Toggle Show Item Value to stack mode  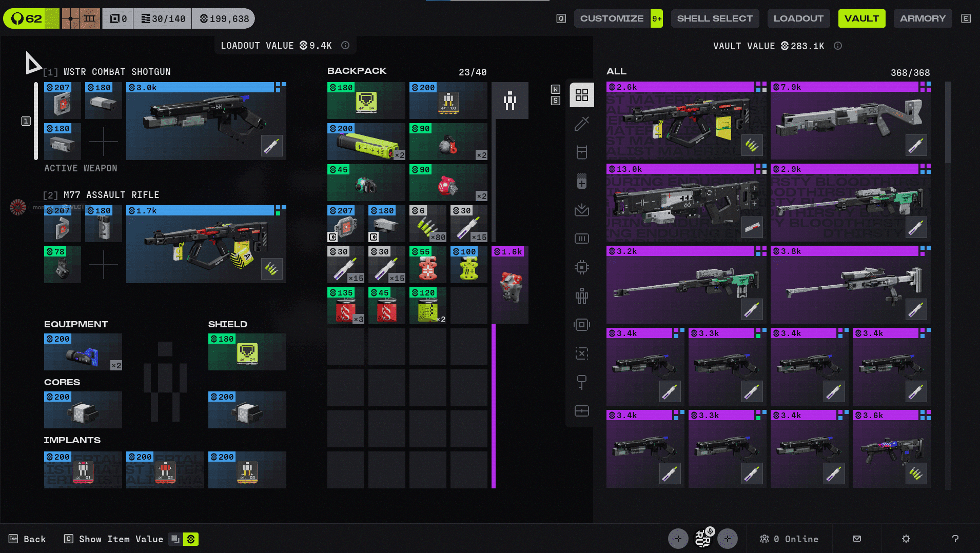pos(175,539)
